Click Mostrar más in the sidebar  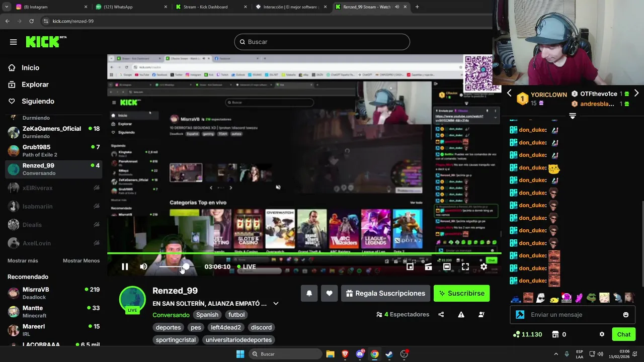coord(23,260)
